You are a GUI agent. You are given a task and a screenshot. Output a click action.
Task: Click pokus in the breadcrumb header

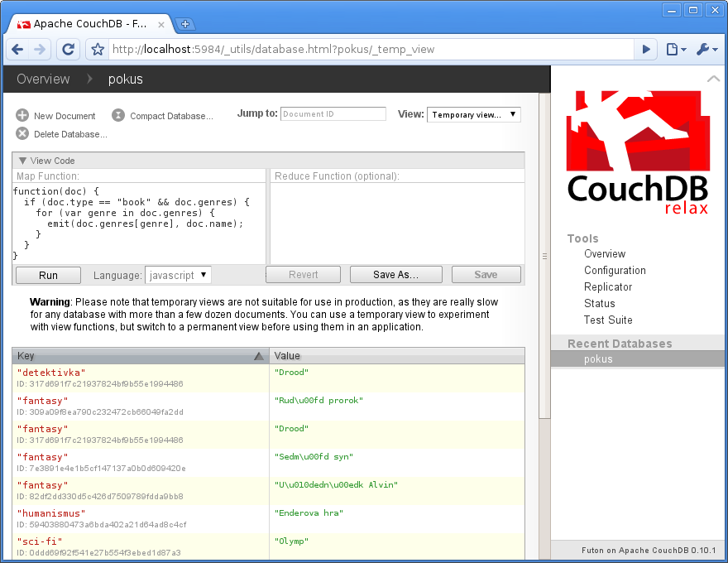(126, 79)
